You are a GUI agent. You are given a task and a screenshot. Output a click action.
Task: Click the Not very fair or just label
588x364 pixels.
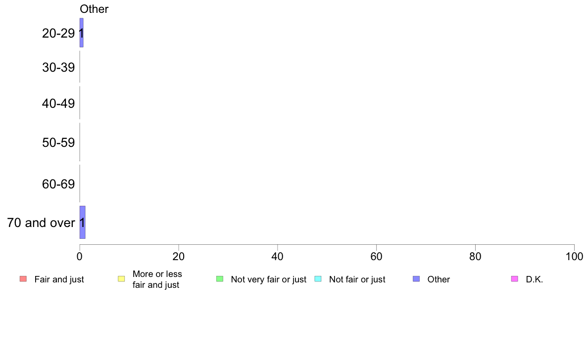[x=268, y=279]
